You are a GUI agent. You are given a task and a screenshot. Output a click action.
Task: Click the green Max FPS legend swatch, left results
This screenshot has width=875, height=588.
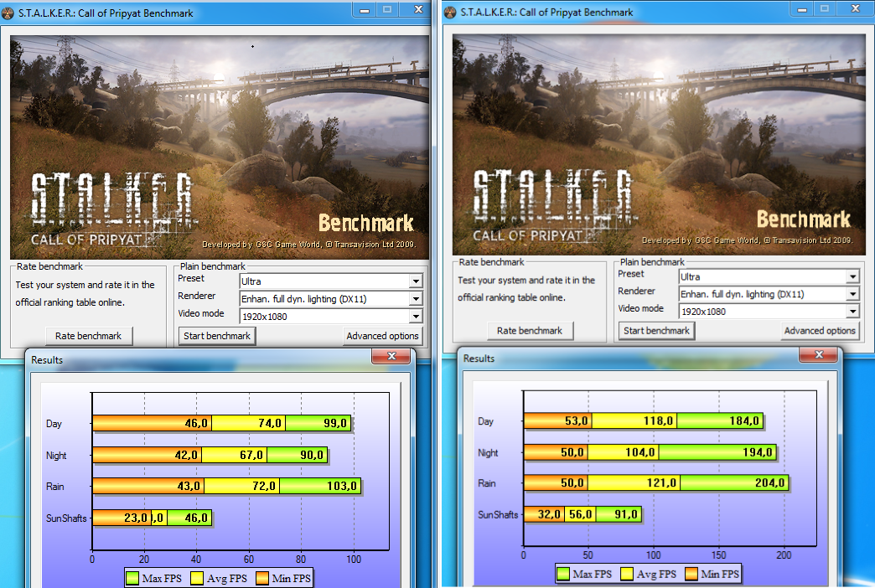coord(132,578)
